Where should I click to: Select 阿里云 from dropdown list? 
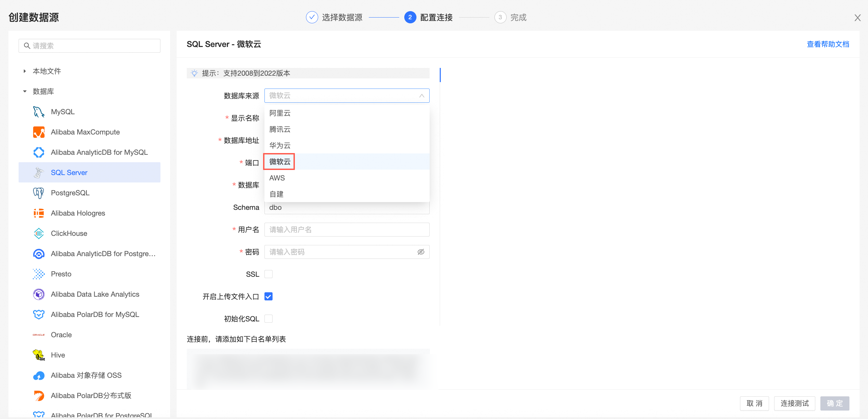click(347, 113)
